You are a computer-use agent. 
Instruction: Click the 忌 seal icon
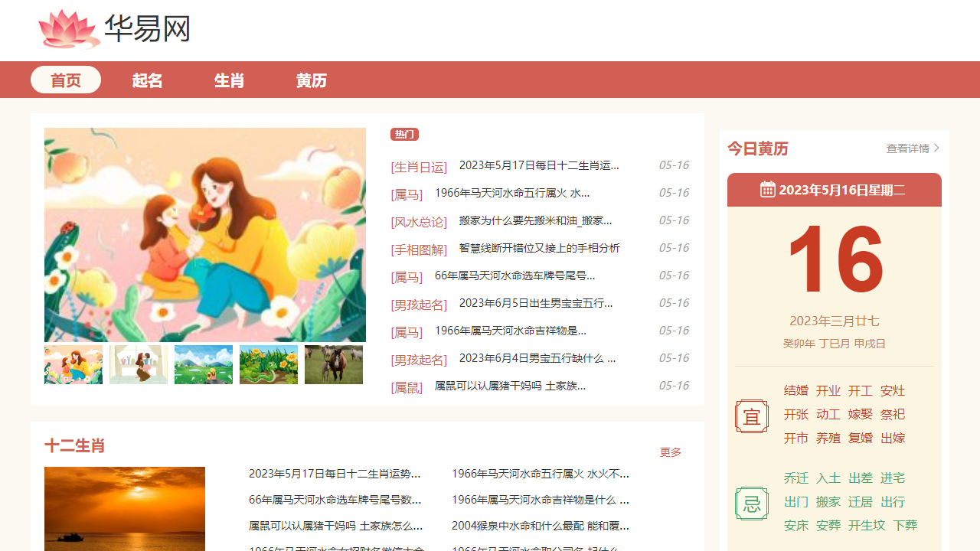pyautogui.click(x=752, y=503)
